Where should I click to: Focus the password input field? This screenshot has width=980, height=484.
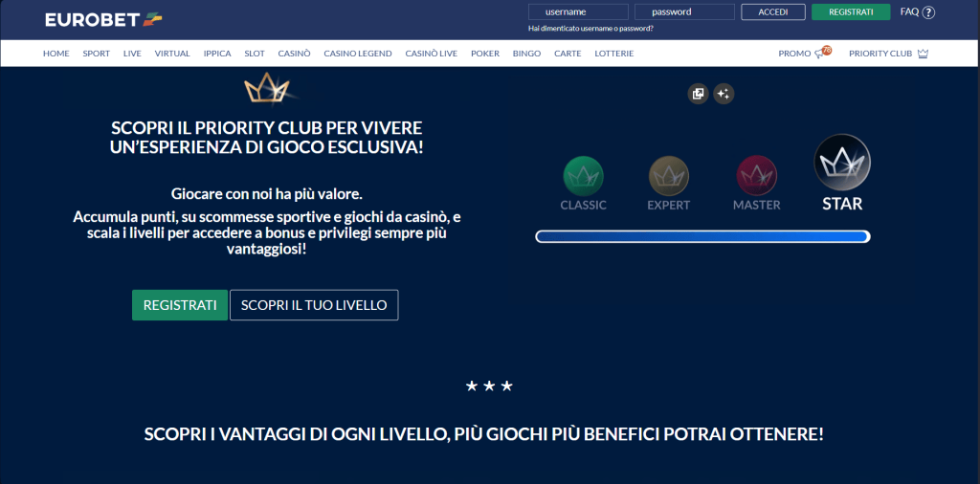pos(684,11)
